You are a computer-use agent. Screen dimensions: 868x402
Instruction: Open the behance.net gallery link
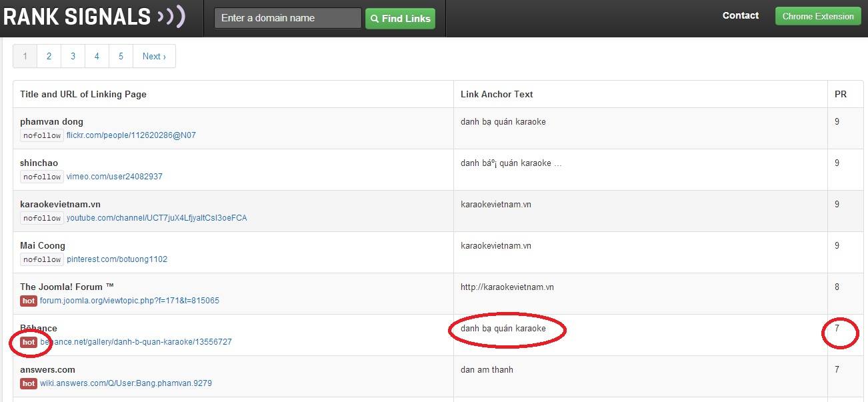pos(136,342)
